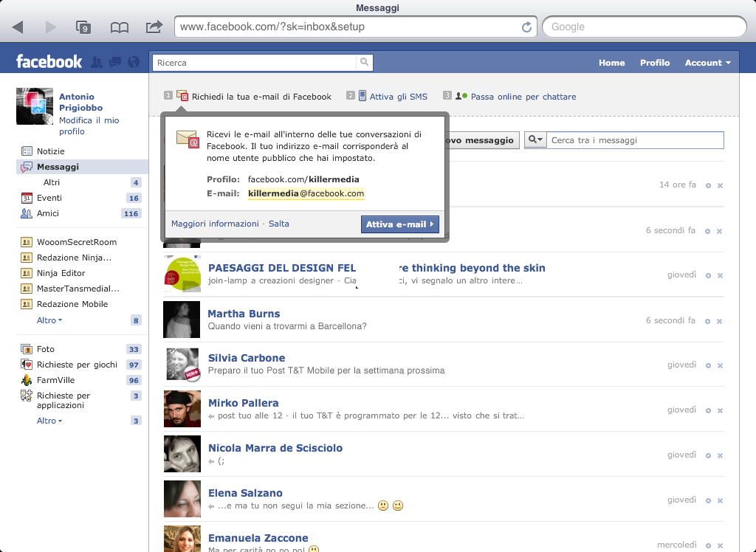Select Eventi in the left sidebar
This screenshot has width=756, height=552.
pos(49,198)
